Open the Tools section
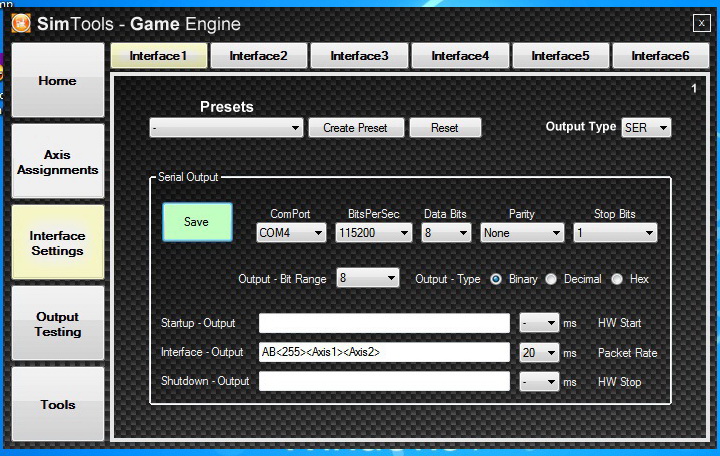The height and width of the screenshot is (456, 720). click(x=57, y=404)
